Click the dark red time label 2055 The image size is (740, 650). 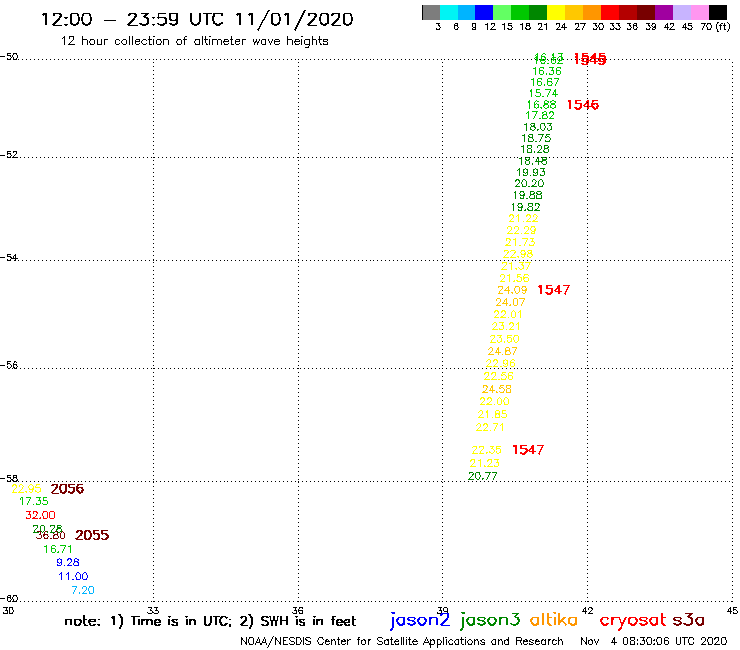pos(92,535)
